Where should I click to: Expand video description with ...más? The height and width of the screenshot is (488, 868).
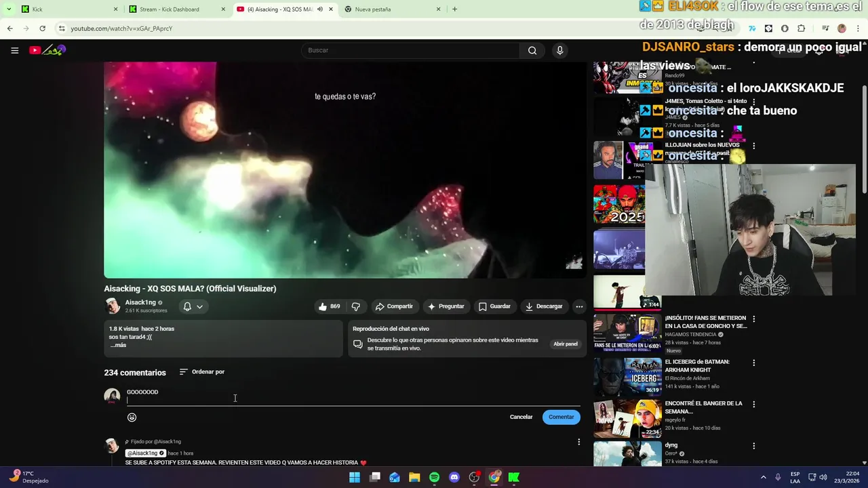pos(119,345)
